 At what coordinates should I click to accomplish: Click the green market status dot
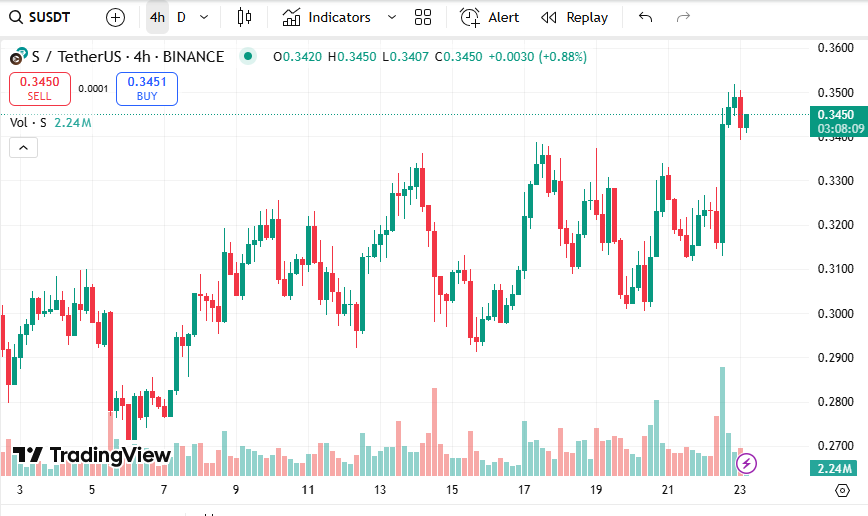(247, 57)
